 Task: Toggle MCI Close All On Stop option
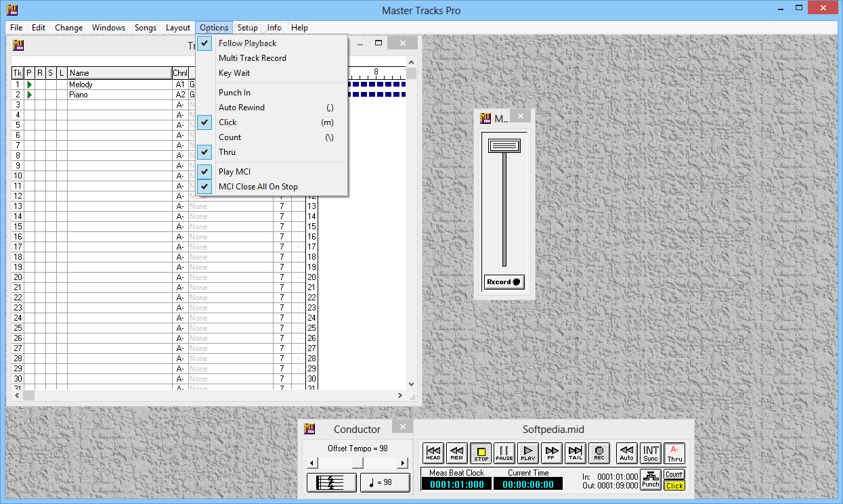pyautogui.click(x=272, y=187)
